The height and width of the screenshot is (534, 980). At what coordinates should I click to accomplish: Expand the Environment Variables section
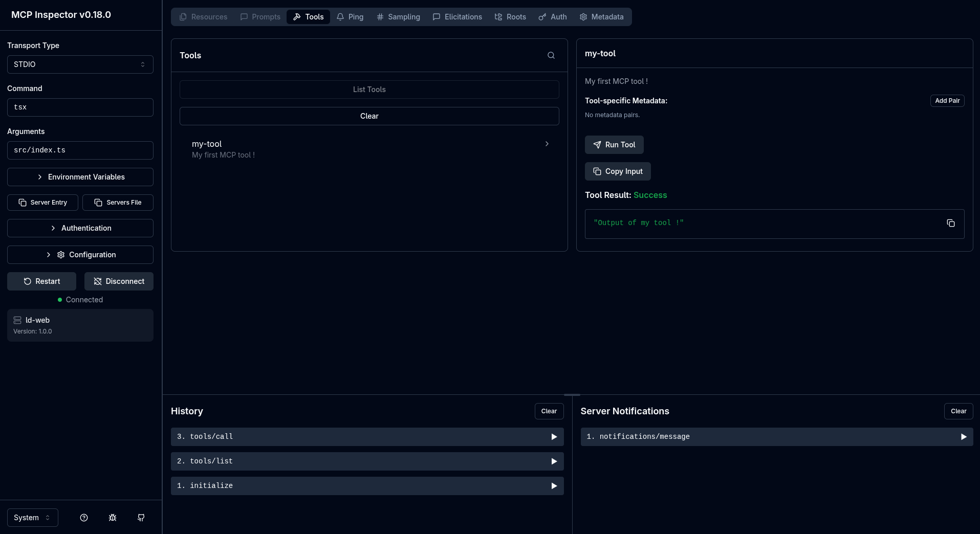[80, 177]
